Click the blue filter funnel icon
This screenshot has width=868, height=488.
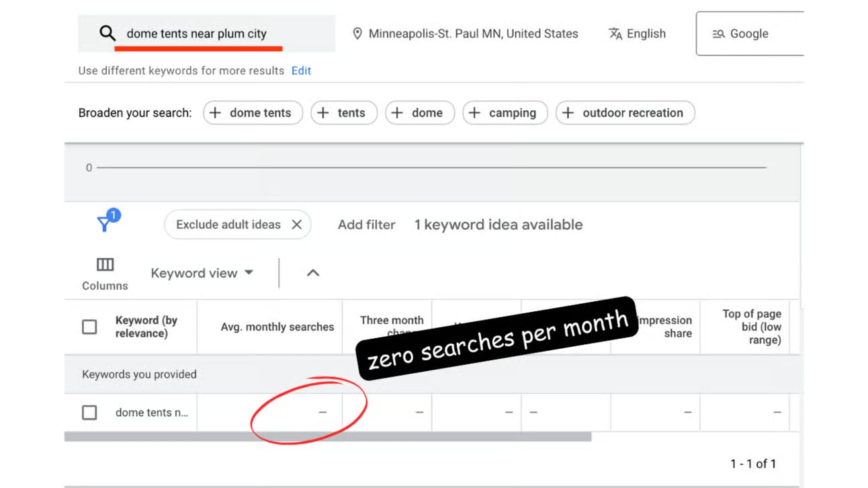click(105, 223)
